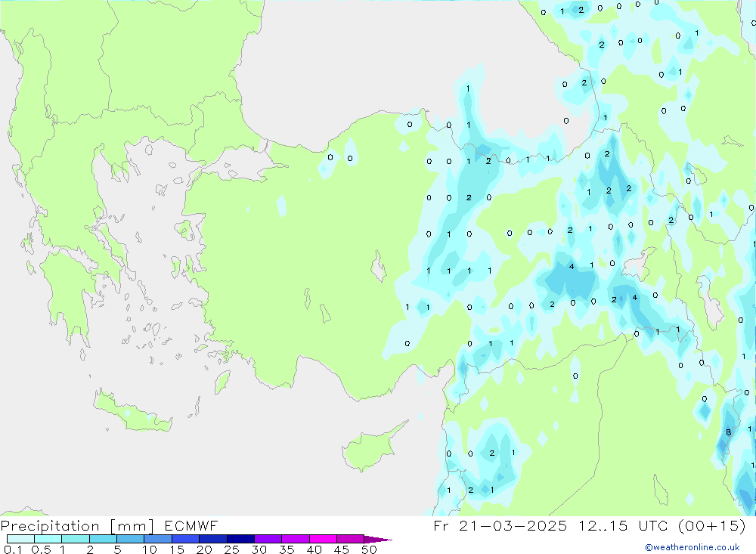The height and width of the screenshot is (554, 756).
Task: Click the 35–40 mm purple legend swatch
Action: (296, 539)
